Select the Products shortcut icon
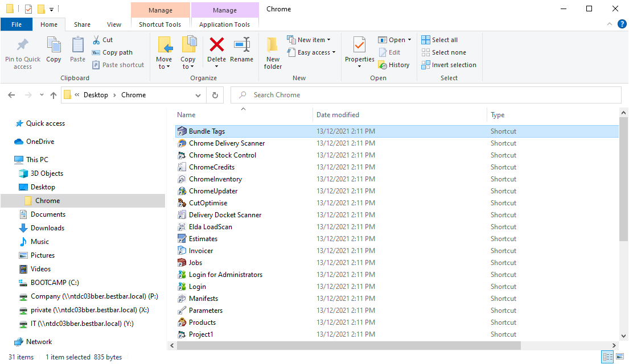 click(182, 322)
